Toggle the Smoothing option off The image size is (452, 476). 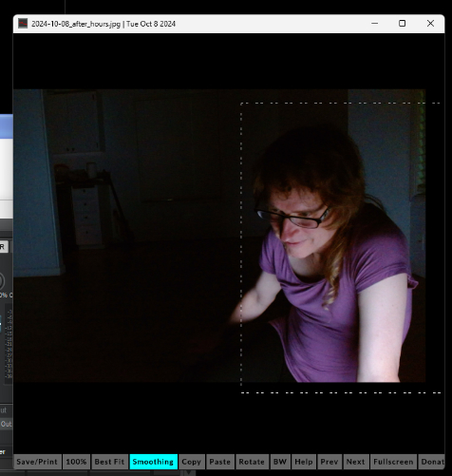pos(153,462)
